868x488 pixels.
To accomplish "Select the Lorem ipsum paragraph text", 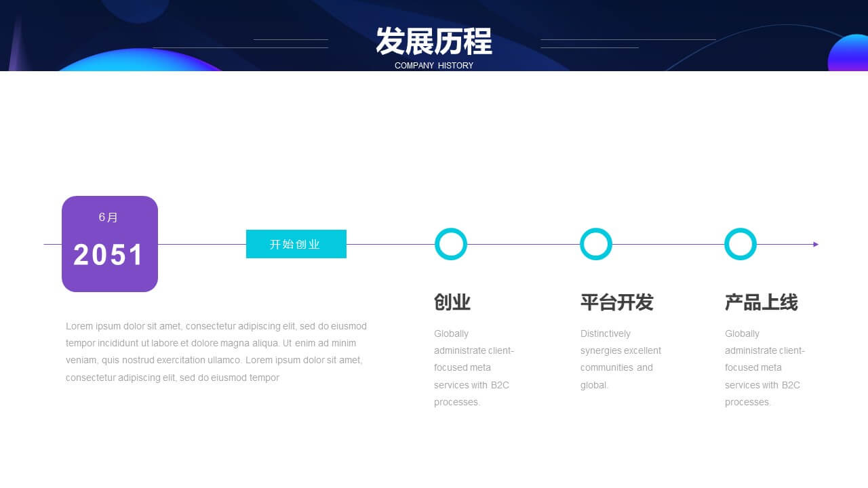I will [x=216, y=352].
